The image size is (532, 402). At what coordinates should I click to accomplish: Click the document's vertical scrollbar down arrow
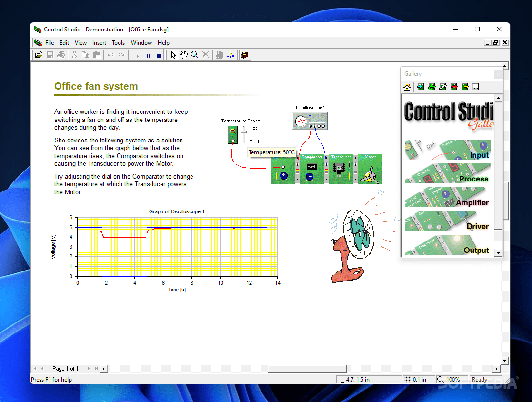click(x=505, y=361)
